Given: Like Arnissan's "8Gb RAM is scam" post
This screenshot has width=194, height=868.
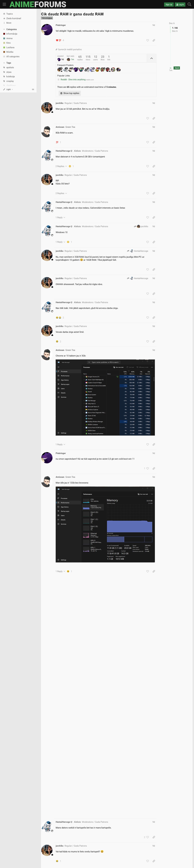Looking at the screenshot, I should 148,142.
